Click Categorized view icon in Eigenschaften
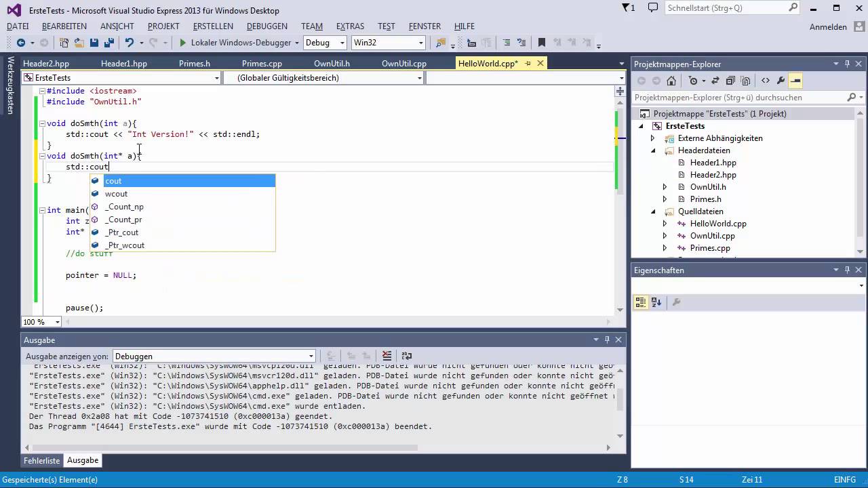The image size is (868, 488). pos(641,302)
